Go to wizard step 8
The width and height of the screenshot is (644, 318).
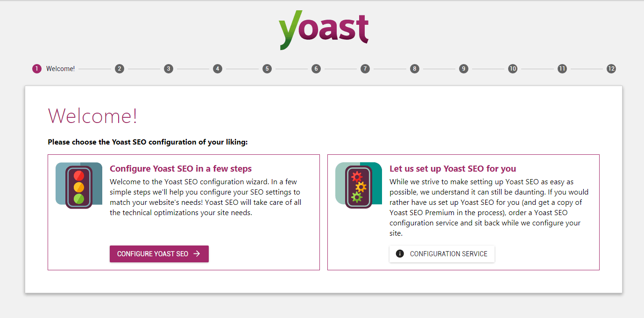(414, 69)
